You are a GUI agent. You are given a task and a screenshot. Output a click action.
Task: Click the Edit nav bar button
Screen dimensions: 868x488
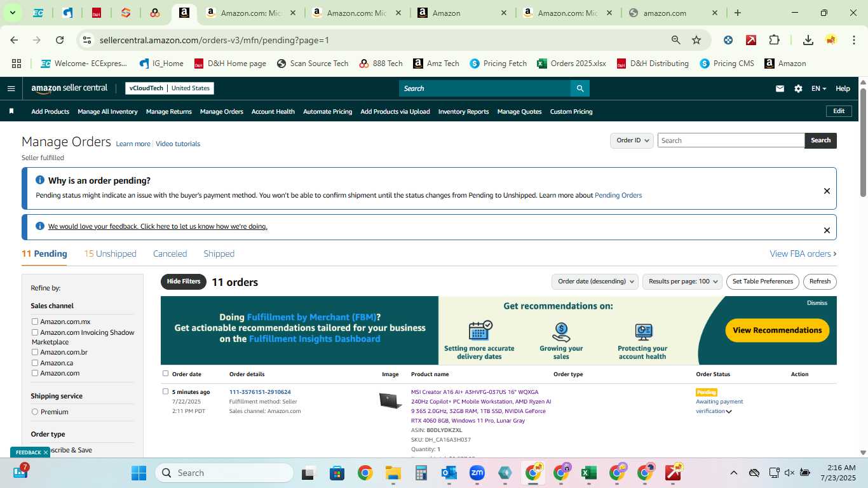pyautogui.click(x=839, y=111)
